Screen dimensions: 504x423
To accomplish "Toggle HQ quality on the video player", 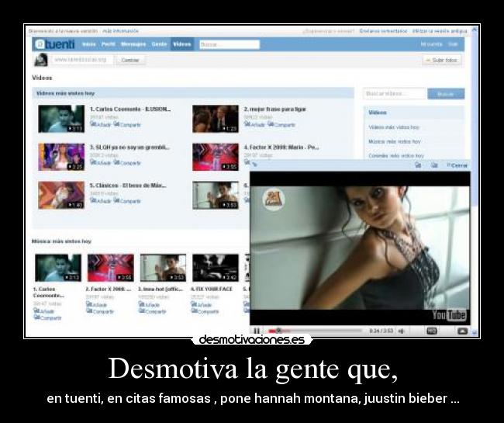I will tap(432, 331).
